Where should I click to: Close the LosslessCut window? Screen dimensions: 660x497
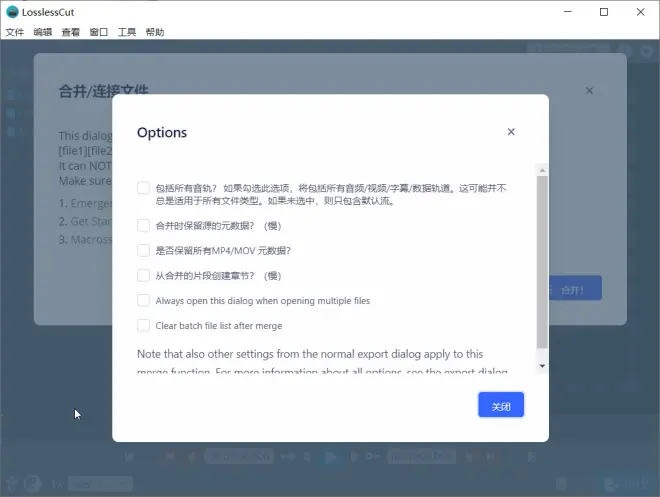(641, 12)
